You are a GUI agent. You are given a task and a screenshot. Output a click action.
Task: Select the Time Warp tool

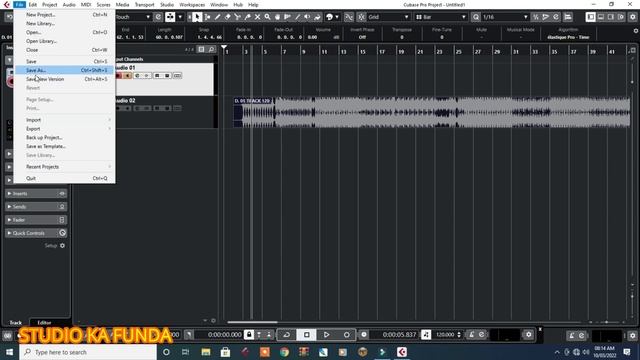point(287,17)
